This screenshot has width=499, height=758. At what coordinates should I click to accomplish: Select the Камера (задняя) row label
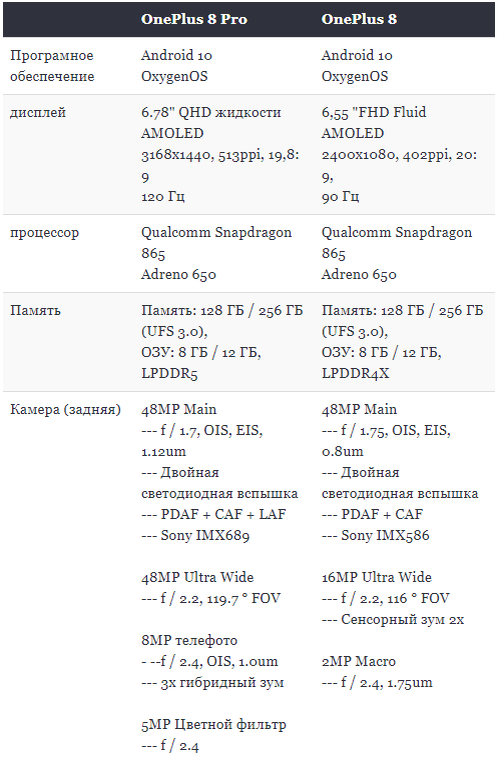click(x=65, y=409)
